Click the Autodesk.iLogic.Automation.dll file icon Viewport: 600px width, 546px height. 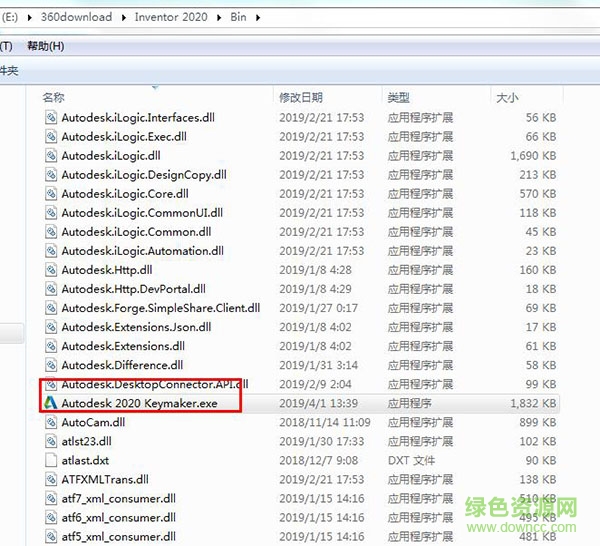[x=51, y=251]
